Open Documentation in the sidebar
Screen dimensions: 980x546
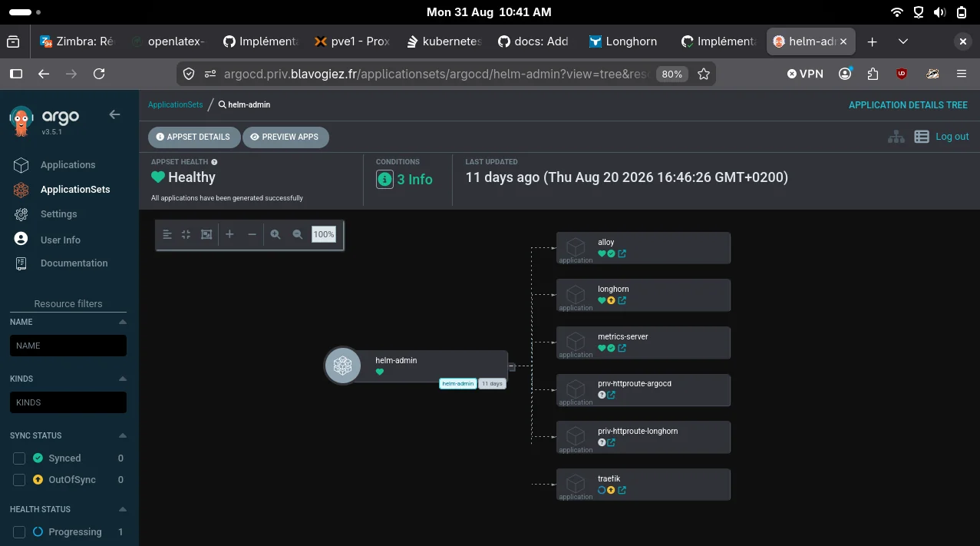pyautogui.click(x=74, y=263)
